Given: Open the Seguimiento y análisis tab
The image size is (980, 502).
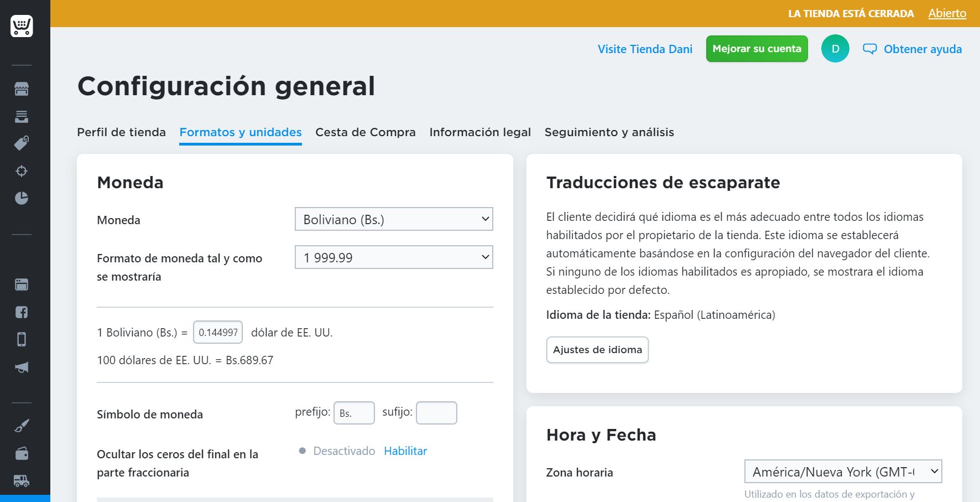Looking at the screenshot, I should point(609,132).
